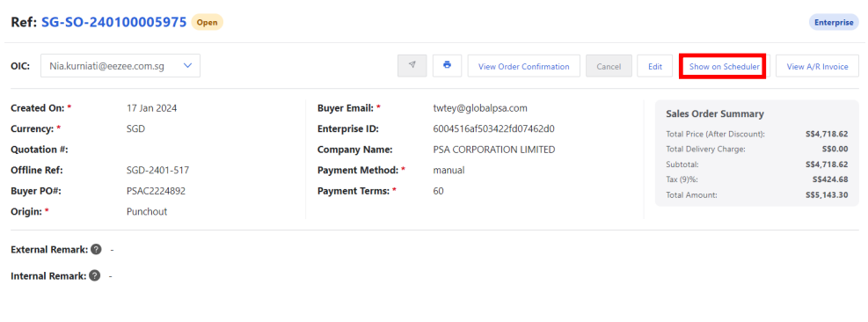
Task: Click the send paper-plane icon button
Action: (412, 66)
